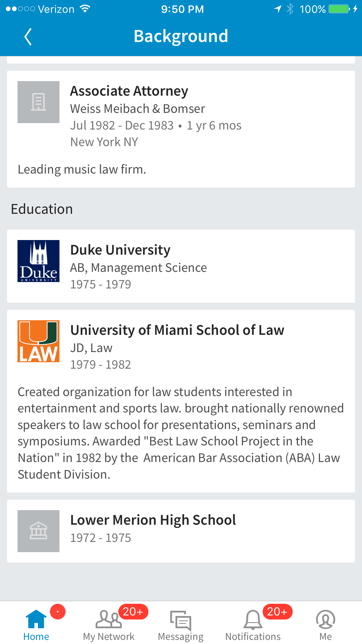Tap the Duke University logo
This screenshot has height=644, width=362.
38,261
